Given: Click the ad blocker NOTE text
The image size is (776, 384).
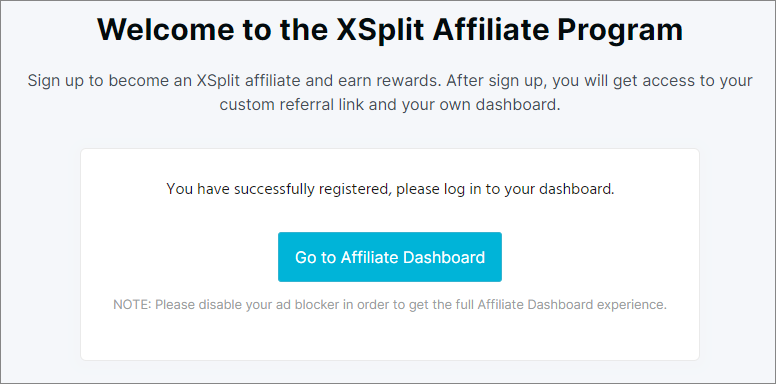Looking at the screenshot, I should coord(390,304).
